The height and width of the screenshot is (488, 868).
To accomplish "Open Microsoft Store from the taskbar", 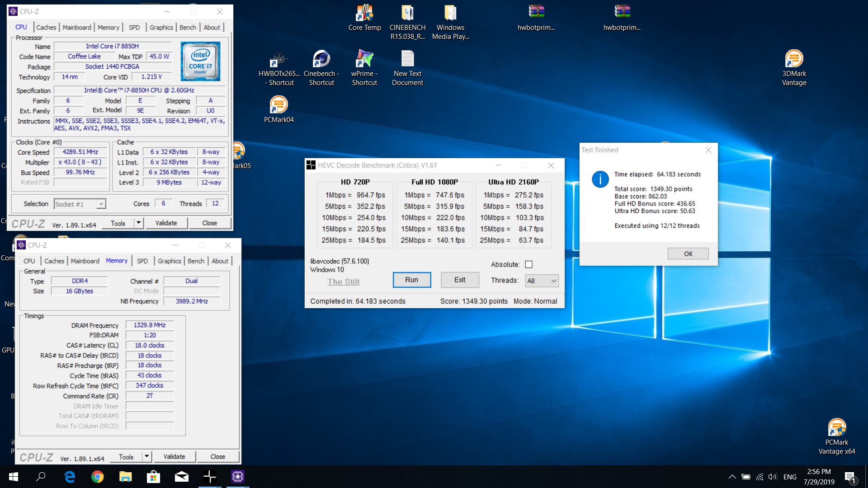I will (x=153, y=477).
